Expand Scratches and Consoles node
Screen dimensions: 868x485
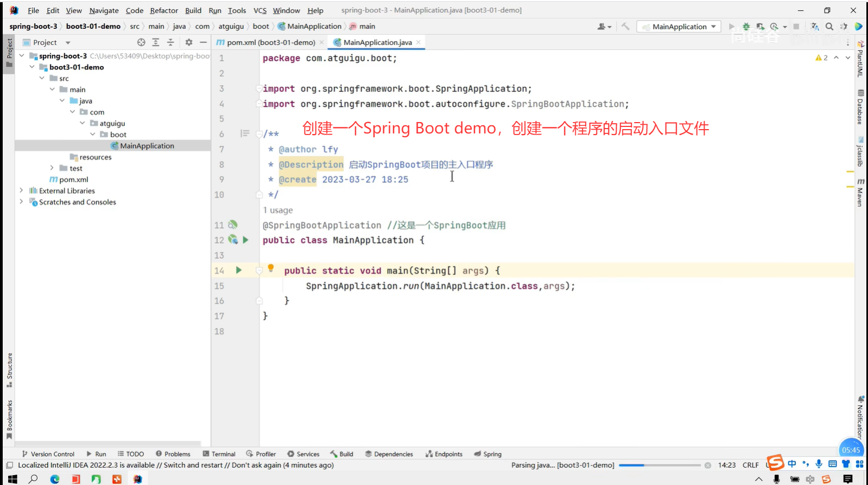[x=22, y=201]
